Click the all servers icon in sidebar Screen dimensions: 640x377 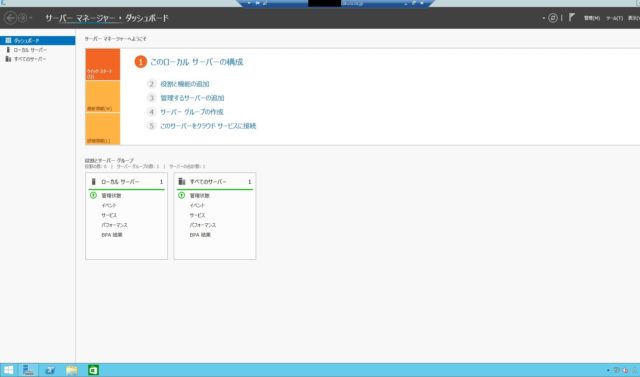[8, 59]
